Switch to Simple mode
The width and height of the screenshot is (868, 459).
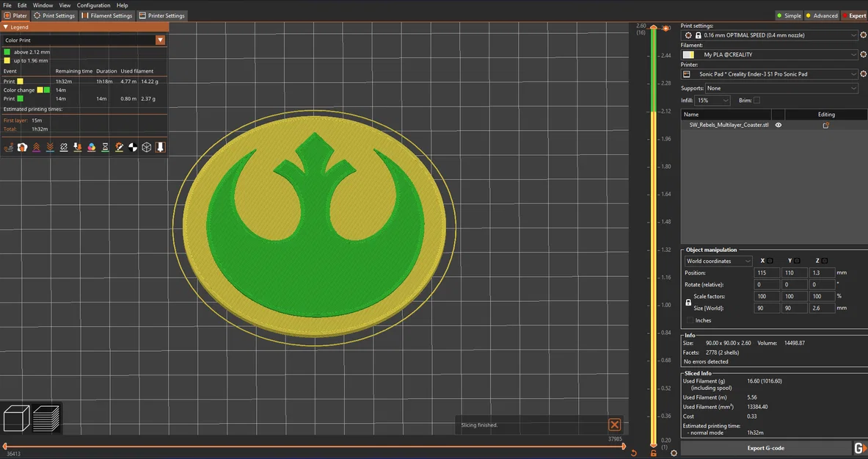point(789,15)
